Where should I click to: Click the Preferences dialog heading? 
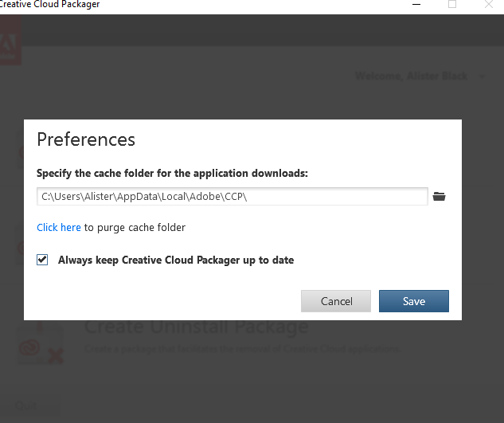pyautogui.click(x=86, y=139)
